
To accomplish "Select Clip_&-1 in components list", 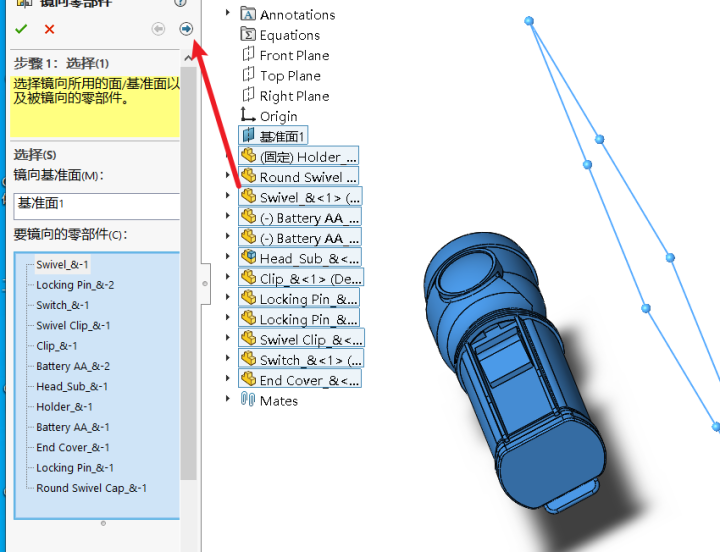I will (56, 346).
